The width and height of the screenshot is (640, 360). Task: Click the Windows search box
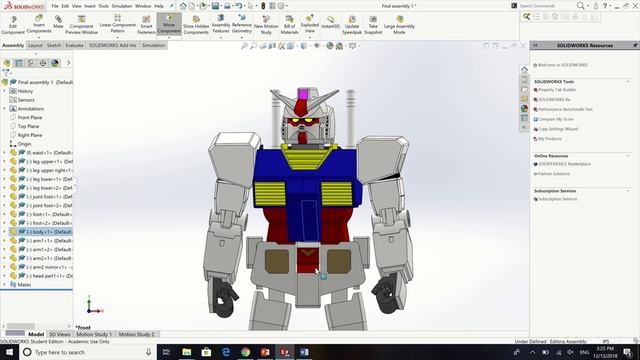(x=88, y=352)
